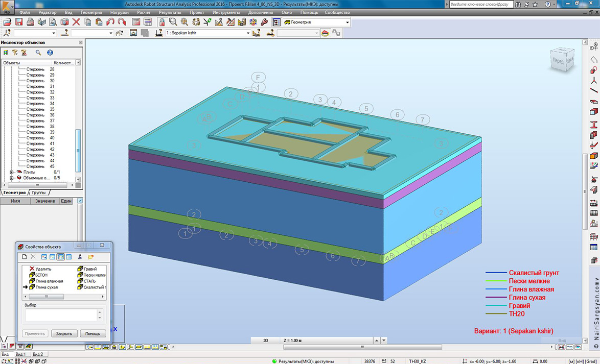Viewport: 600px width, 364px height.
Task: Click the material list horizontal scrollbar
Action: (64, 297)
